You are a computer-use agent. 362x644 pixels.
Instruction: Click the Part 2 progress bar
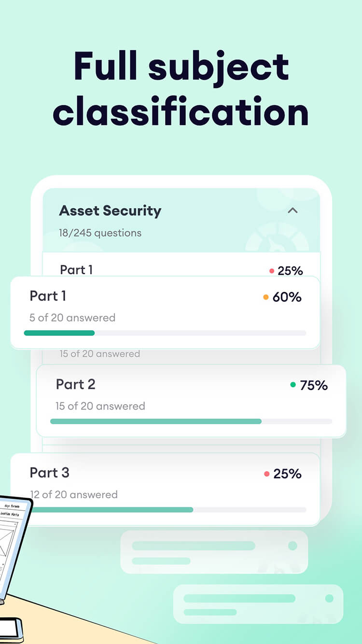click(191, 421)
